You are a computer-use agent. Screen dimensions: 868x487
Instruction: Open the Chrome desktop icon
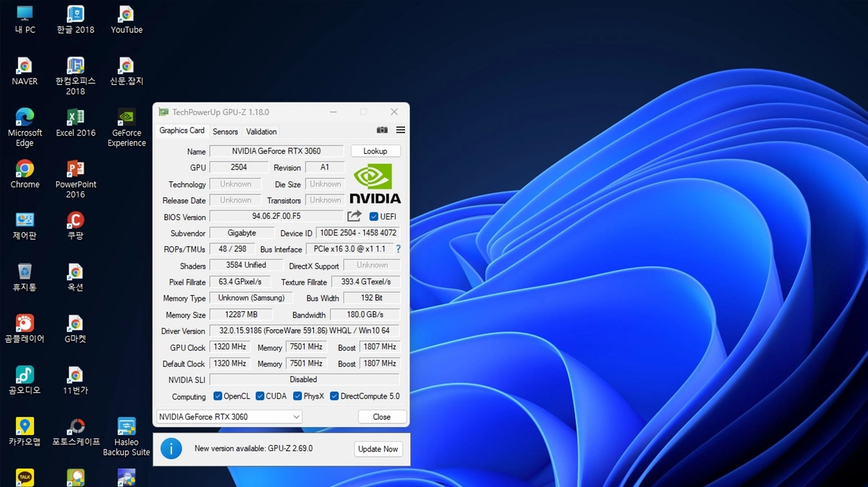point(25,174)
